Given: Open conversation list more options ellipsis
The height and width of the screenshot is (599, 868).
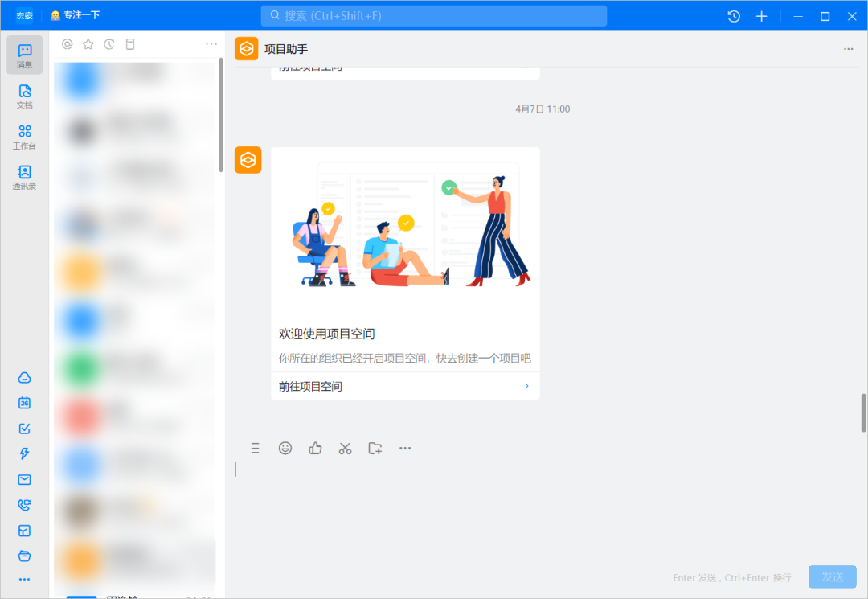Looking at the screenshot, I should (211, 44).
